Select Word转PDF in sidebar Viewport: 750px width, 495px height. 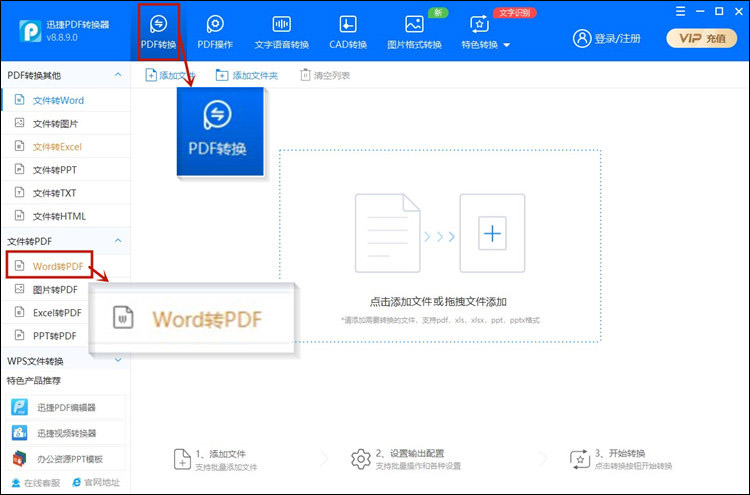point(49,266)
